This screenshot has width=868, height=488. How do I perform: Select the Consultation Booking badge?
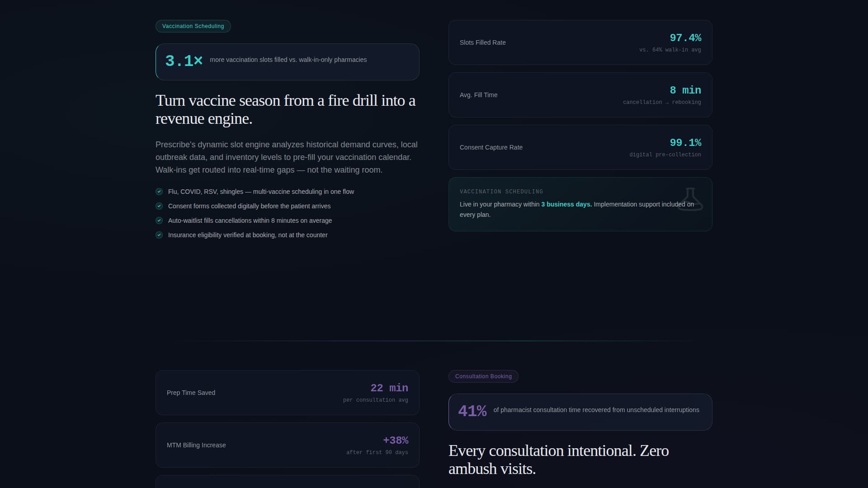coord(483,376)
